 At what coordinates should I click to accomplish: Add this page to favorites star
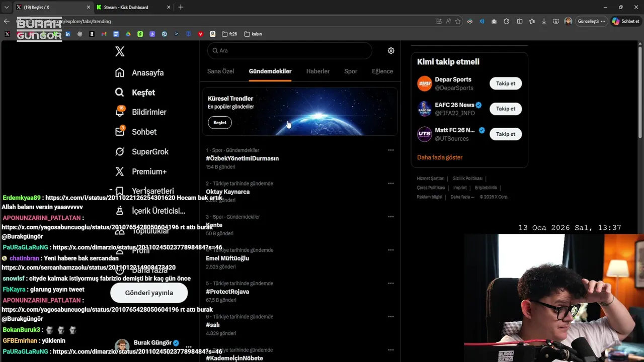click(458, 21)
